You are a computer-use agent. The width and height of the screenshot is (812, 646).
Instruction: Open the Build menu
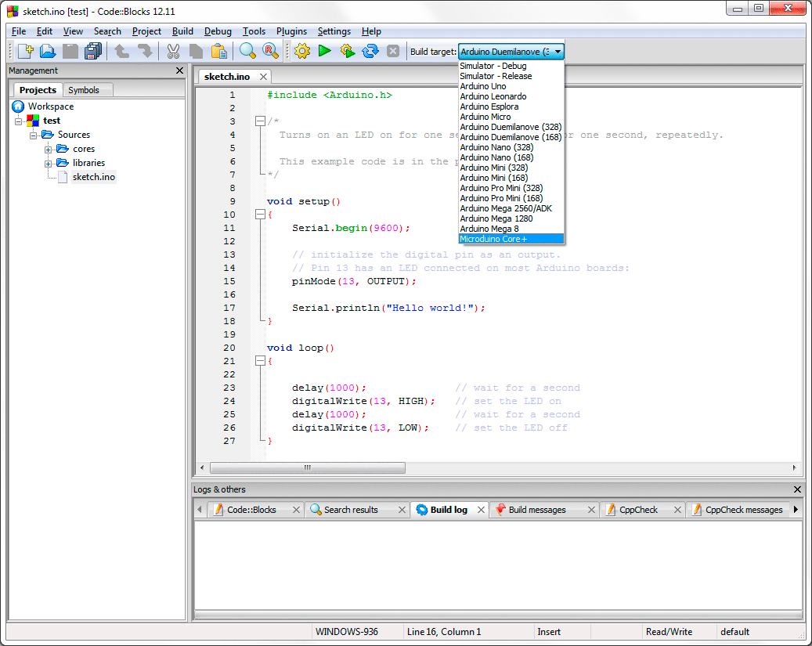pos(182,31)
